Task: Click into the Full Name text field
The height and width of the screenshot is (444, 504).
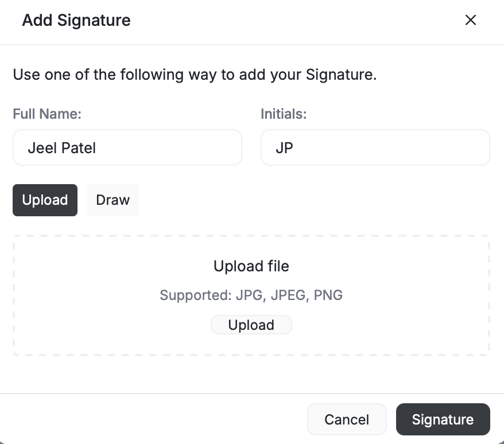Action: (x=127, y=147)
